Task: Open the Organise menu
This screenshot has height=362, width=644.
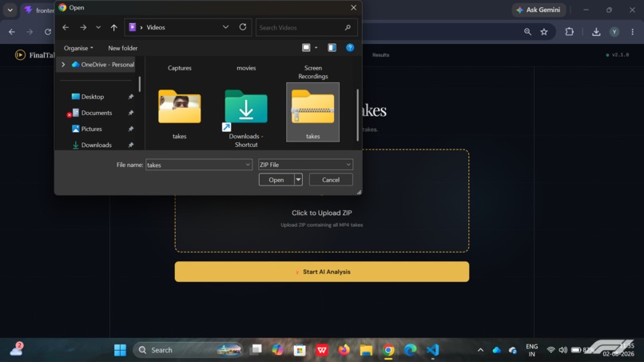Action: click(78, 48)
